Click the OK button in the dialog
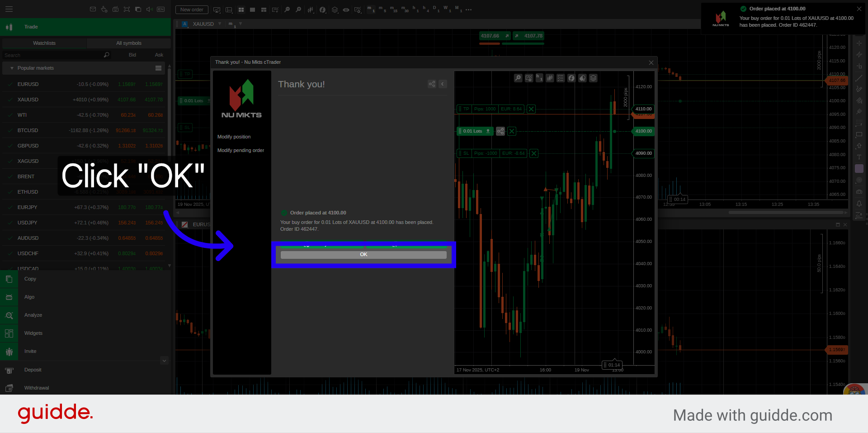The image size is (868, 433). click(363, 254)
